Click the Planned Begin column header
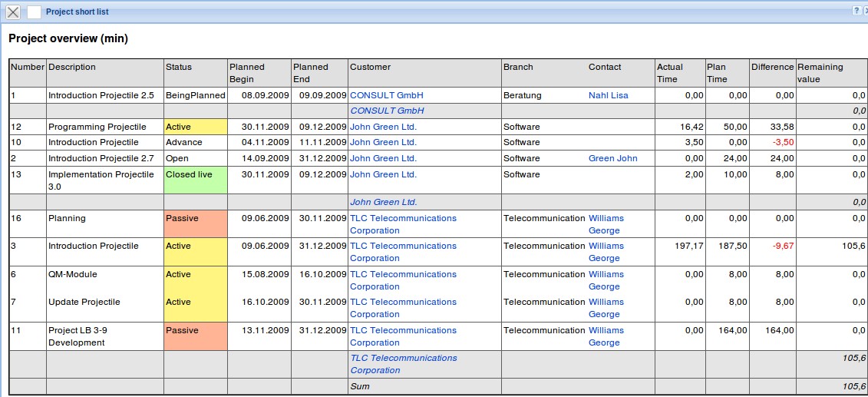This screenshot has height=397, width=868. 246,73
